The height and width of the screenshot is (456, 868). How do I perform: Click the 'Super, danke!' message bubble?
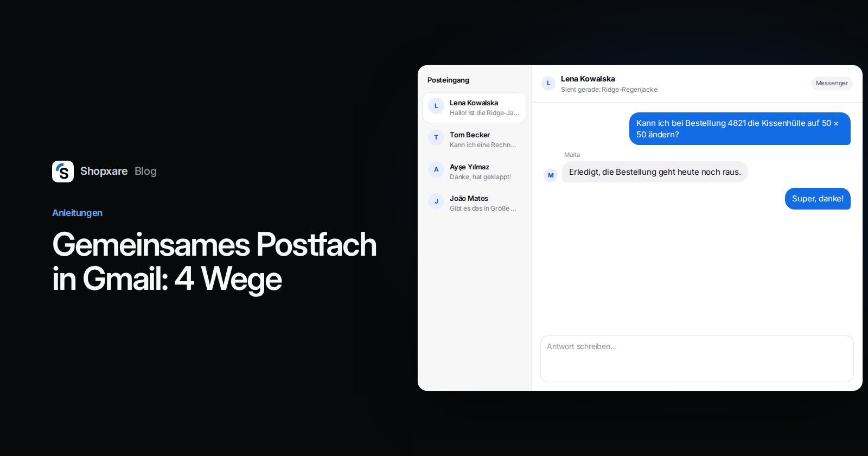818,199
